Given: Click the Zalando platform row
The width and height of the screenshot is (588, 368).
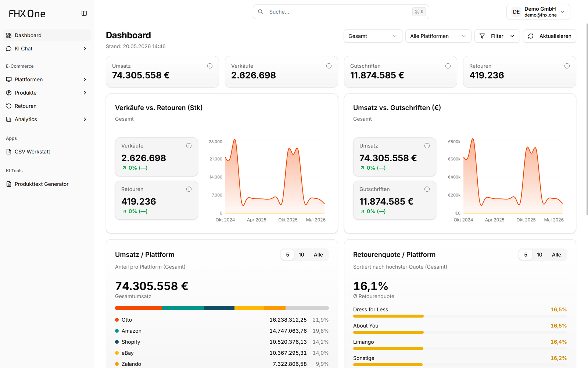Looking at the screenshot, I should (222, 364).
